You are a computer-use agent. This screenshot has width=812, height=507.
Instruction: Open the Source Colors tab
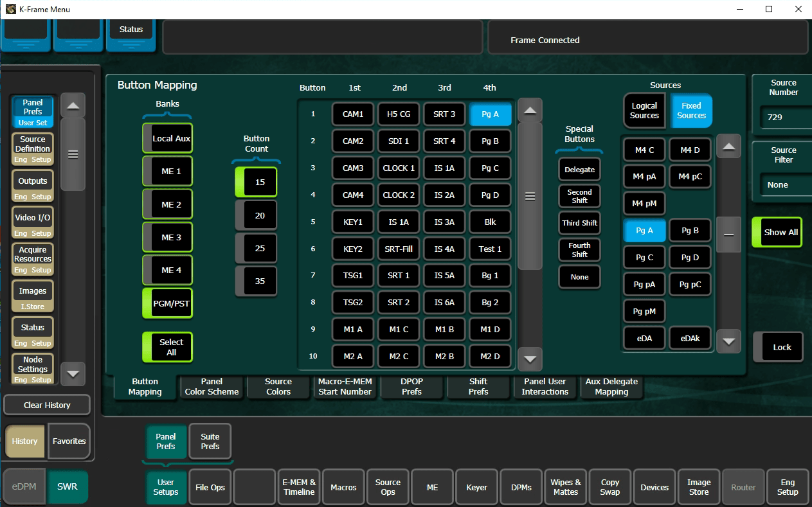pyautogui.click(x=278, y=386)
